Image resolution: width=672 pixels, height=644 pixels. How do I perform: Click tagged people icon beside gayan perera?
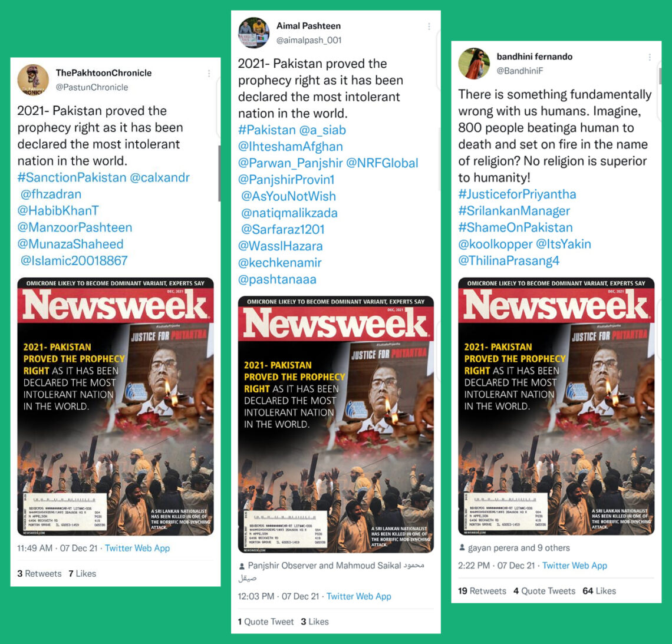coord(462,547)
